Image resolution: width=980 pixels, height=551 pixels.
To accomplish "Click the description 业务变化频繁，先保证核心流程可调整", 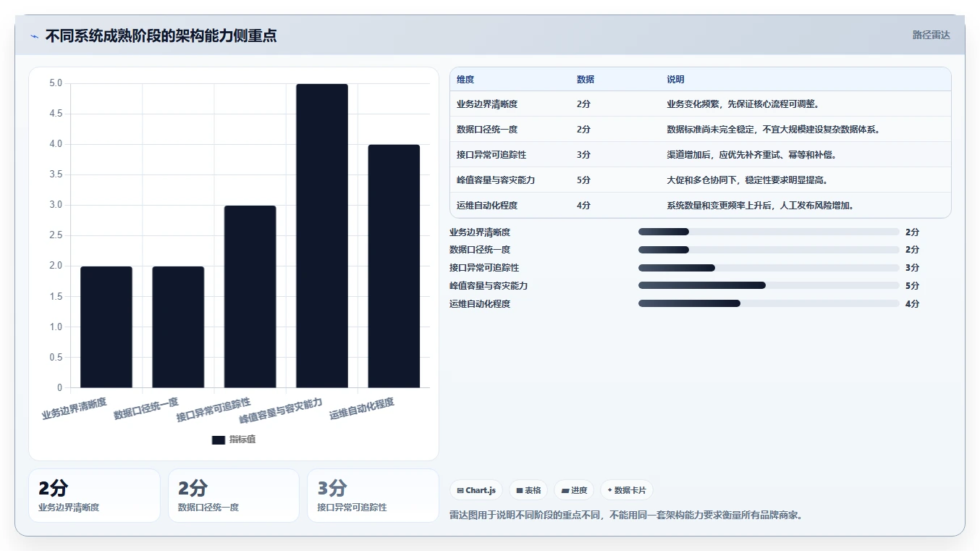I will 743,104.
